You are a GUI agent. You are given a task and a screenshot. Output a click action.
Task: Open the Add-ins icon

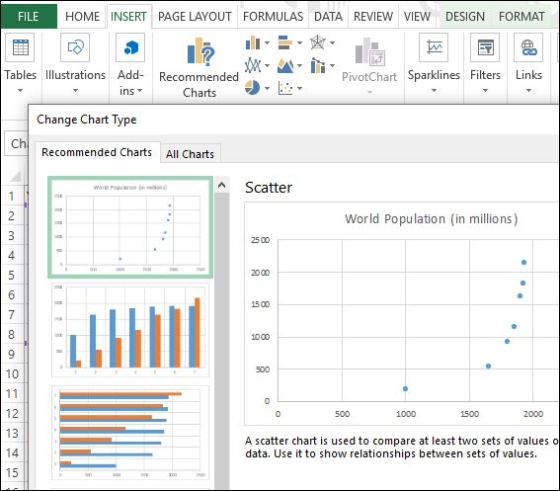130,47
